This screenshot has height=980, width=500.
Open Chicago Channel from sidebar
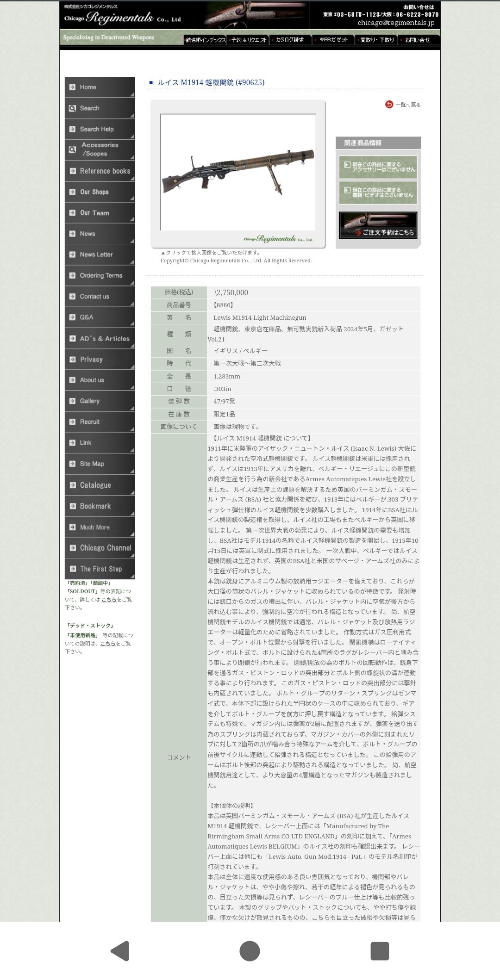tap(100, 548)
